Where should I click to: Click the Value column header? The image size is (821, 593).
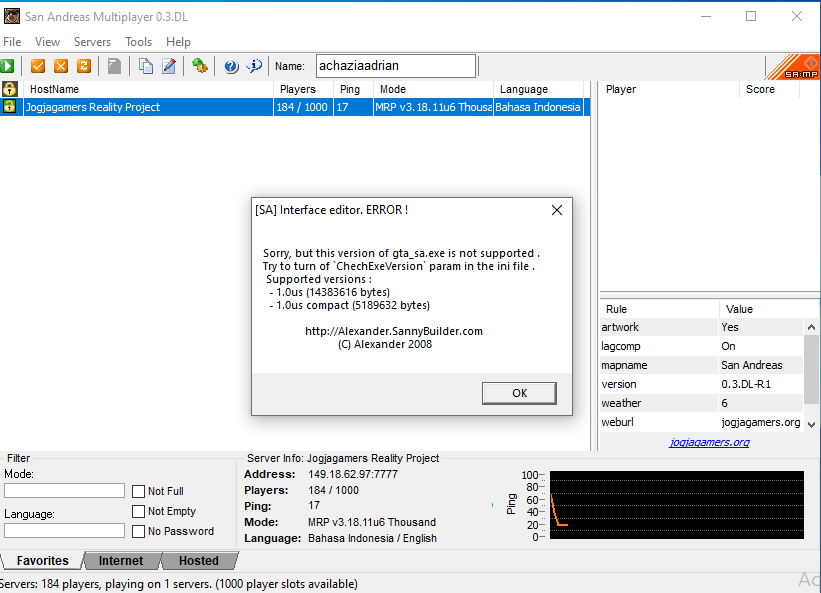[x=762, y=309]
